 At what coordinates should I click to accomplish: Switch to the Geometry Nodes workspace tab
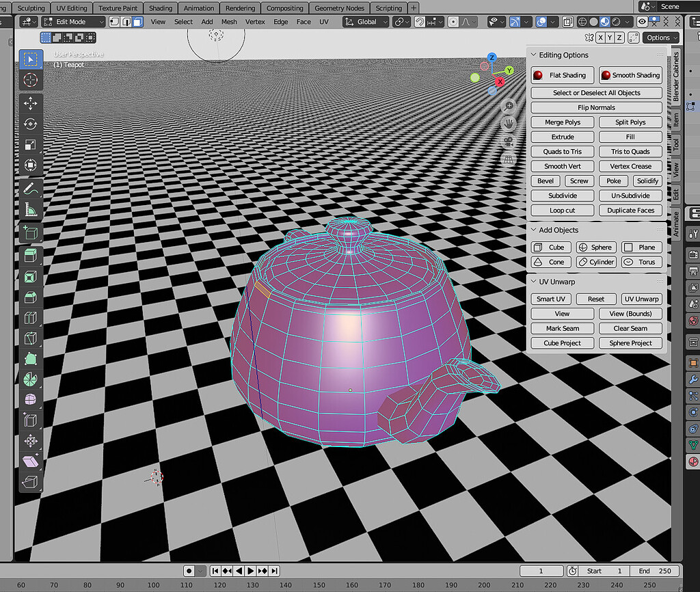point(339,8)
